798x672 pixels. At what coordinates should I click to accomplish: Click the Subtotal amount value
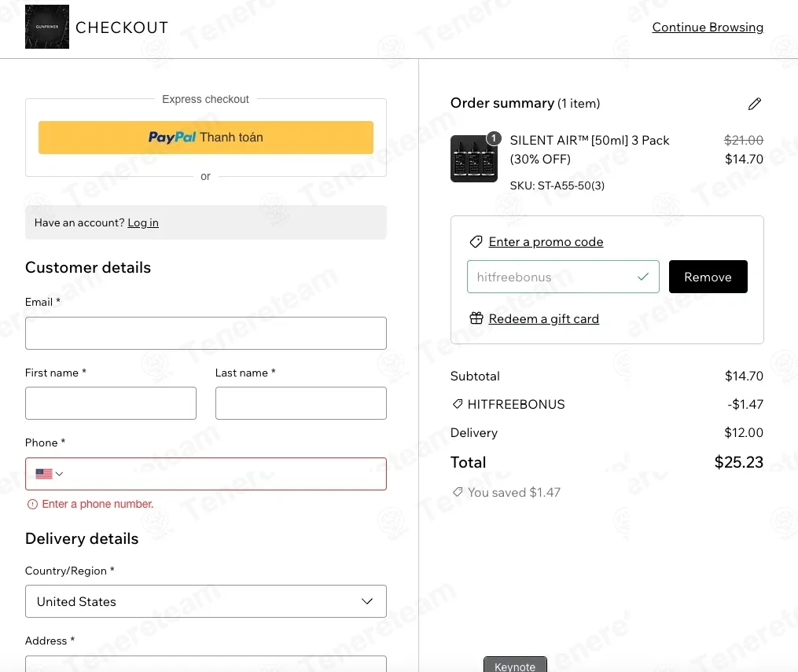[744, 376]
